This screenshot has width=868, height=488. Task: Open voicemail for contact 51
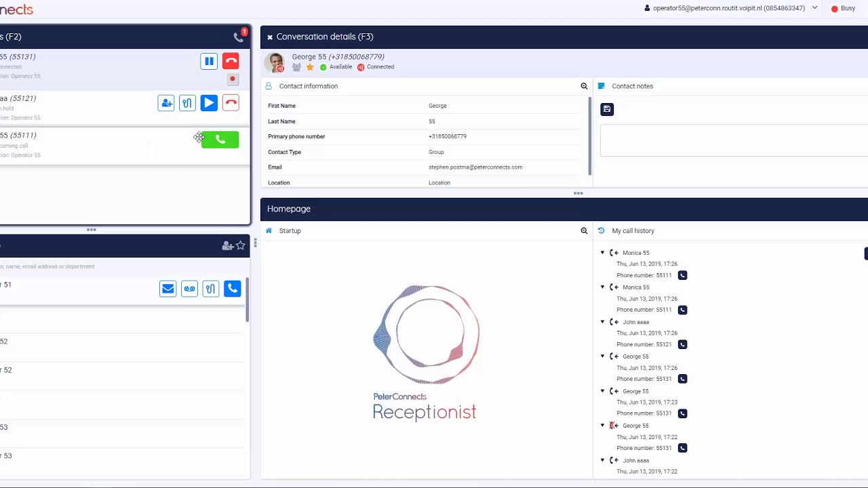click(x=189, y=289)
